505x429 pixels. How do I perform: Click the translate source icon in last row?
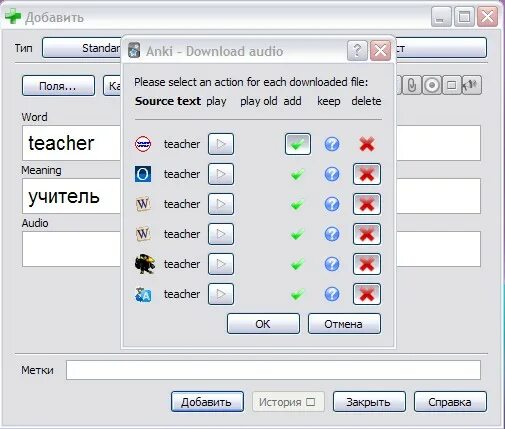[143, 295]
